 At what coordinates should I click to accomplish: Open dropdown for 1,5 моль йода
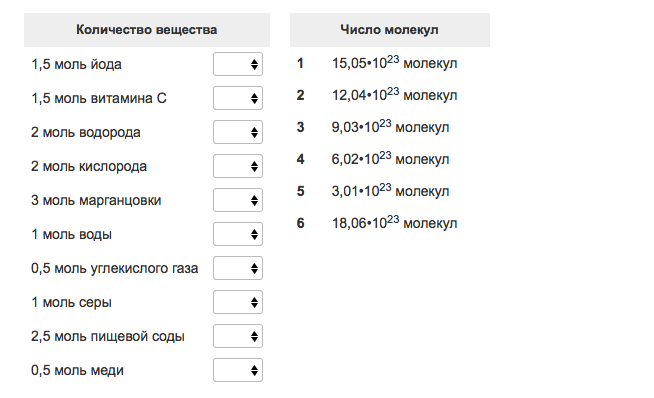[x=238, y=64]
